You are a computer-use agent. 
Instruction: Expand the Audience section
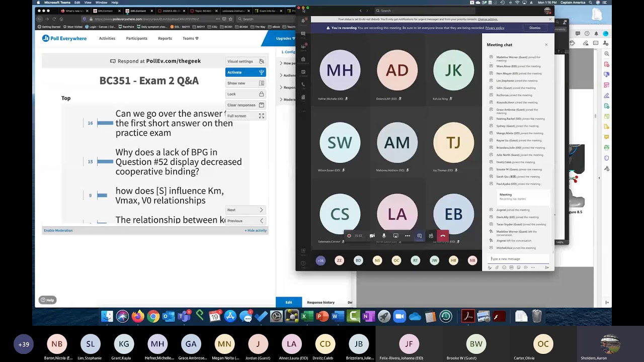[x=288, y=75]
